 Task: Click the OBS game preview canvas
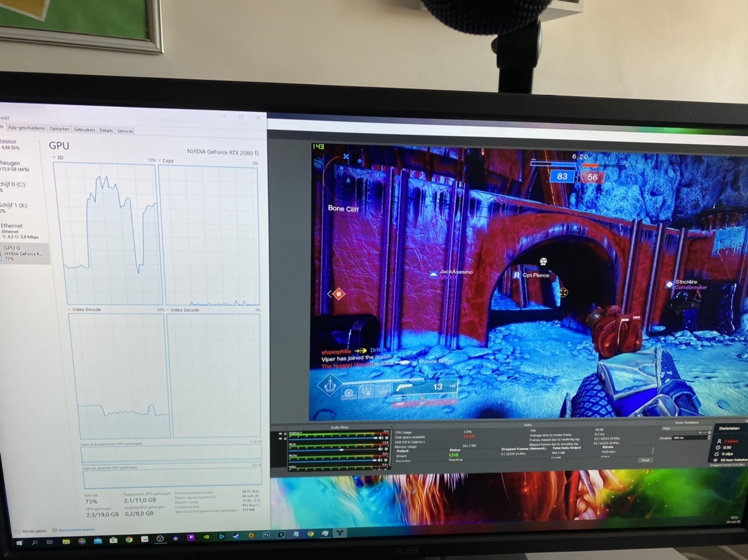[529, 282]
